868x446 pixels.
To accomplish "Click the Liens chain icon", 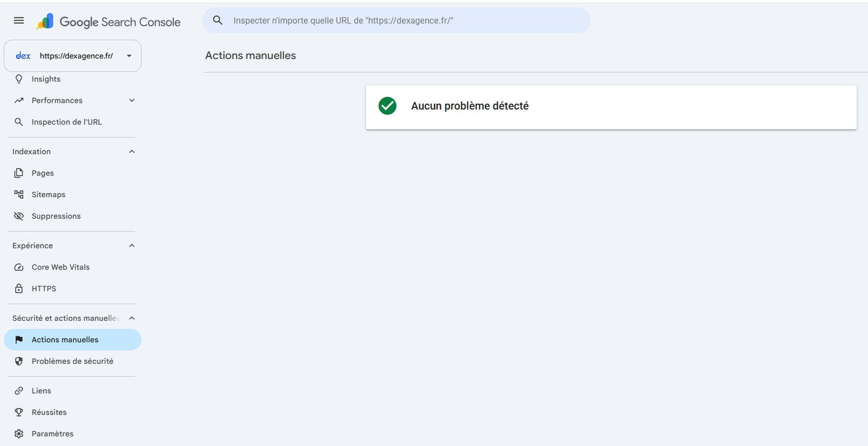I will click(x=19, y=391).
